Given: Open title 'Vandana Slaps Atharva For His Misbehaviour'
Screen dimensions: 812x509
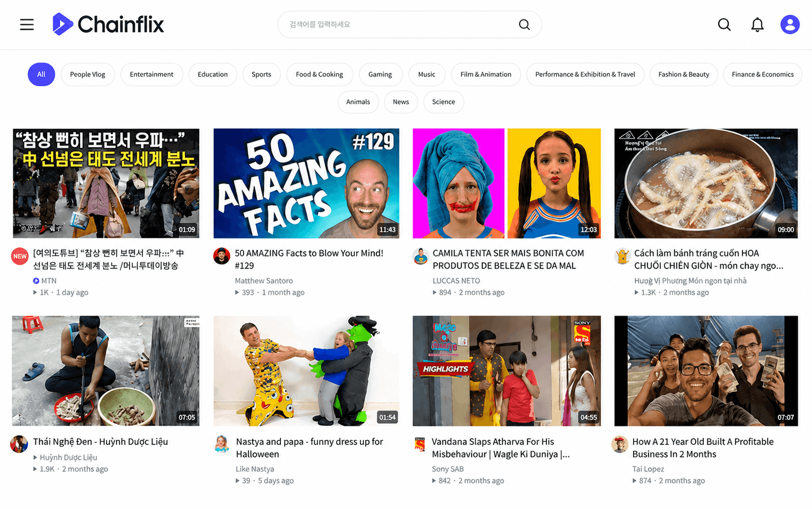Looking at the screenshot, I should pyautogui.click(x=500, y=448).
